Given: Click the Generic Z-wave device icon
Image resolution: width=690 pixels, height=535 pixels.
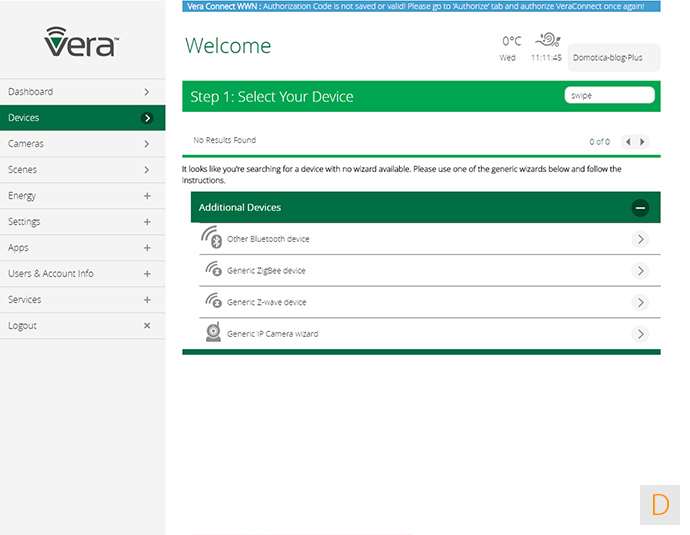Looking at the screenshot, I should click(213, 302).
